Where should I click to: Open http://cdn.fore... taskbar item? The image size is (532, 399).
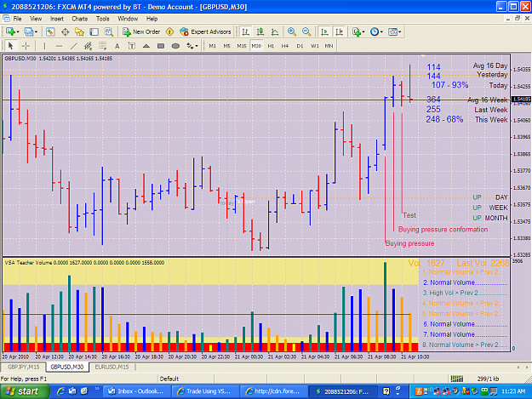pos(273,391)
